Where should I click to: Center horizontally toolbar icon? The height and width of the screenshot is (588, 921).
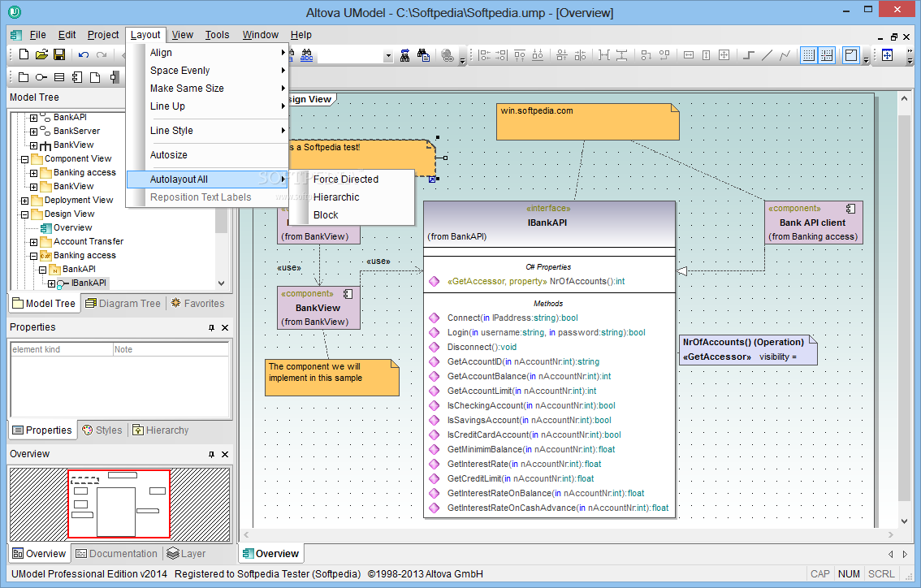coord(562,55)
